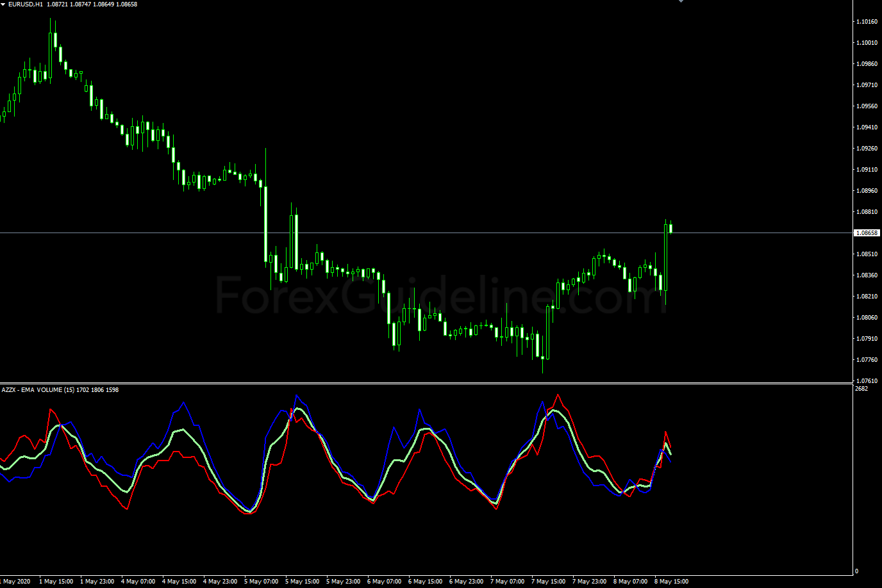Click price level 1.09260 on axis

(x=867, y=149)
